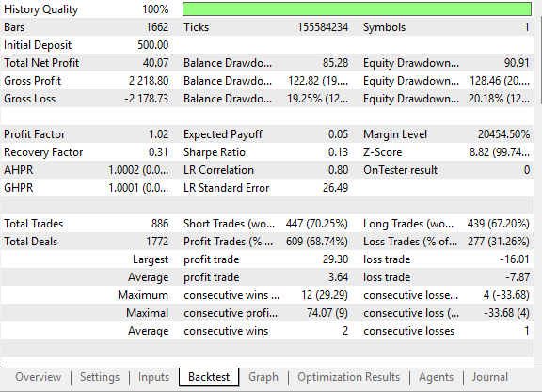The height and width of the screenshot is (392, 542).
Task: Click the average profit trade value 3.64
Action: point(338,277)
